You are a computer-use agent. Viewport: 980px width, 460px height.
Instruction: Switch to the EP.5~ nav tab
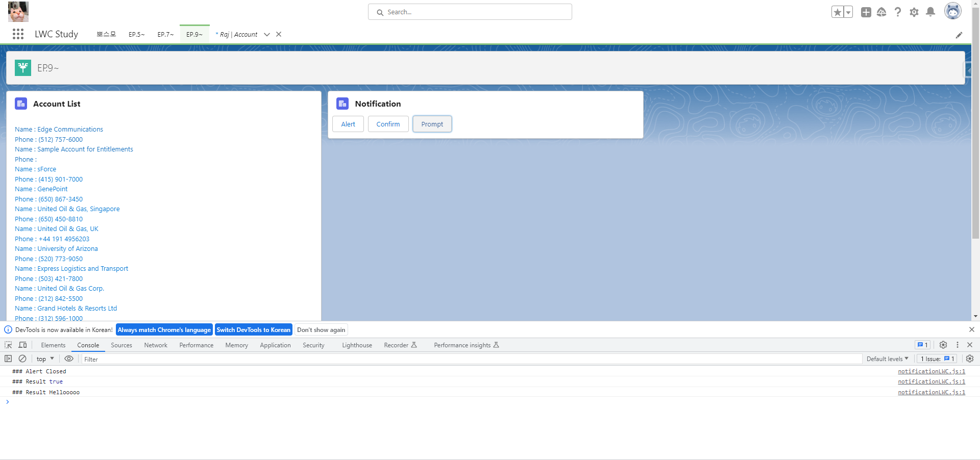click(136, 34)
